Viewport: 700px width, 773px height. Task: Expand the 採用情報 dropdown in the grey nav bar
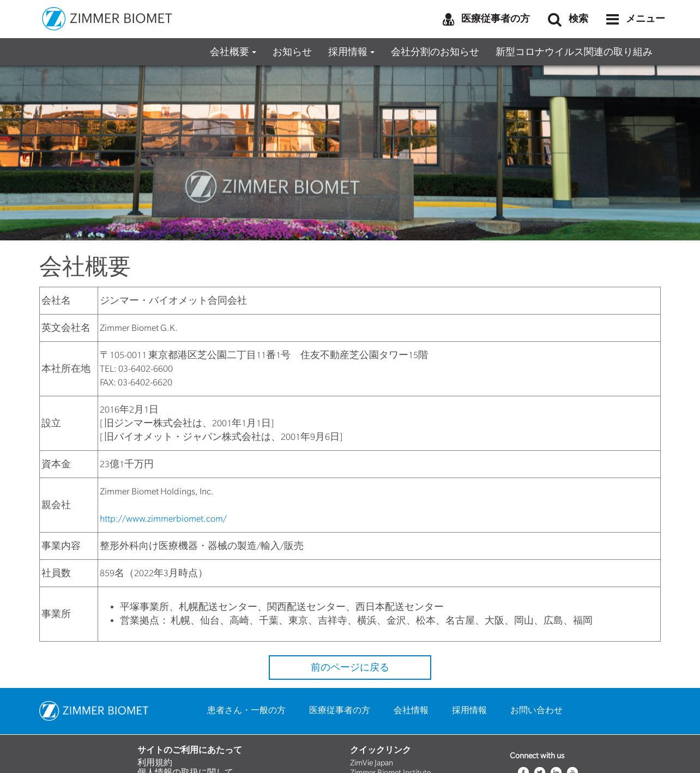pos(351,52)
